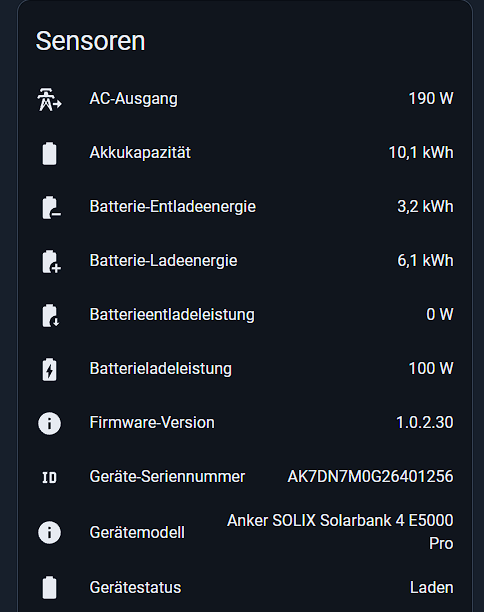
Task: Click the Akkukapazität battery icon
Action: [49, 153]
